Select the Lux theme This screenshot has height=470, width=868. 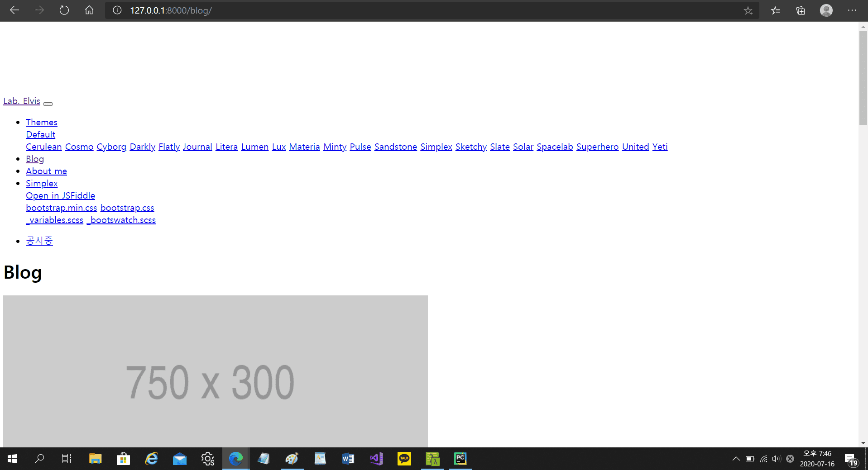(x=279, y=147)
